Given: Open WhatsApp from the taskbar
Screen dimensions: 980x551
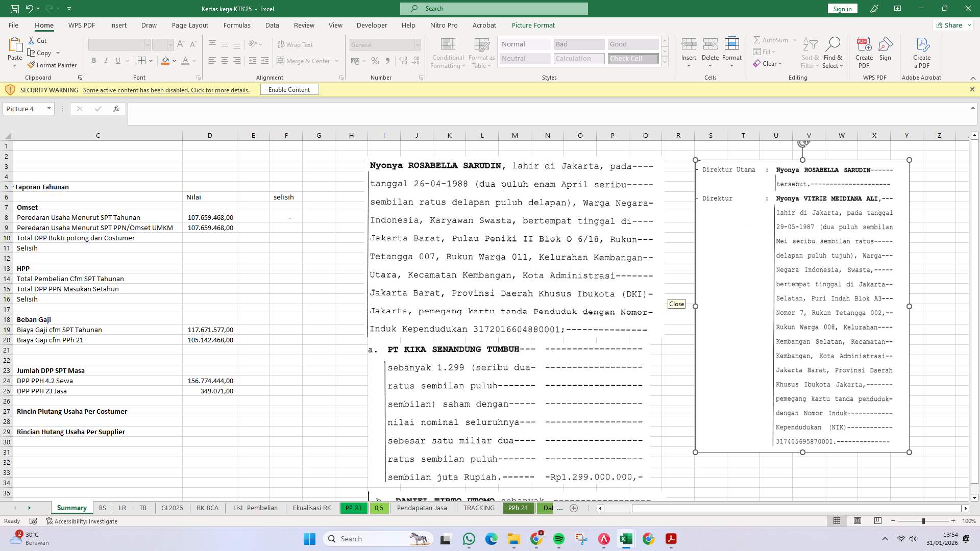Looking at the screenshot, I should pos(469,539).
